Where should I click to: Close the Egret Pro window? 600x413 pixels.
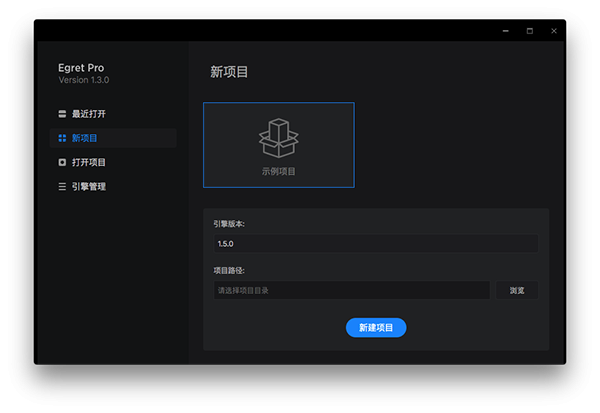[x=554, y=31]
